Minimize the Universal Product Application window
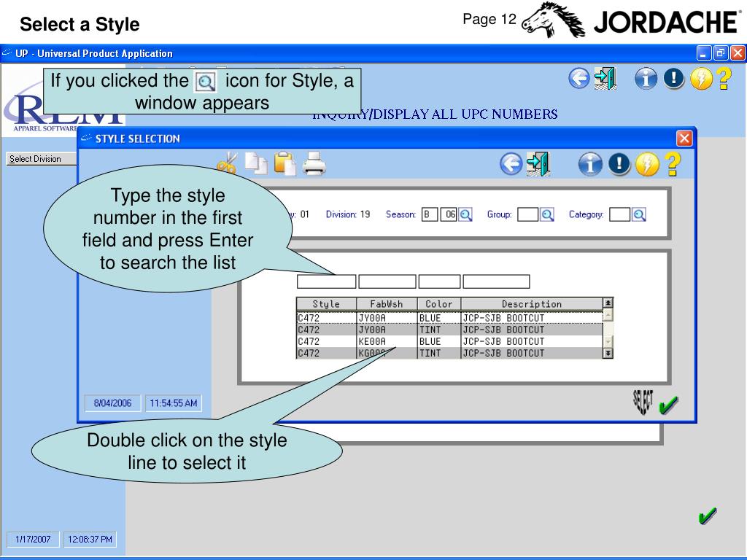Screen dimensions: 747x560 [704, 52]
